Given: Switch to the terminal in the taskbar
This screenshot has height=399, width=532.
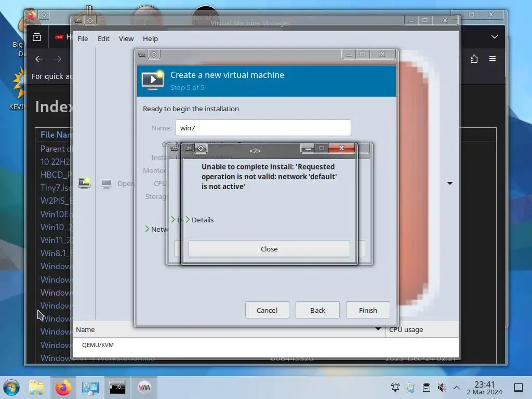Looking at the screenshot, I should (x=117, y=387).
